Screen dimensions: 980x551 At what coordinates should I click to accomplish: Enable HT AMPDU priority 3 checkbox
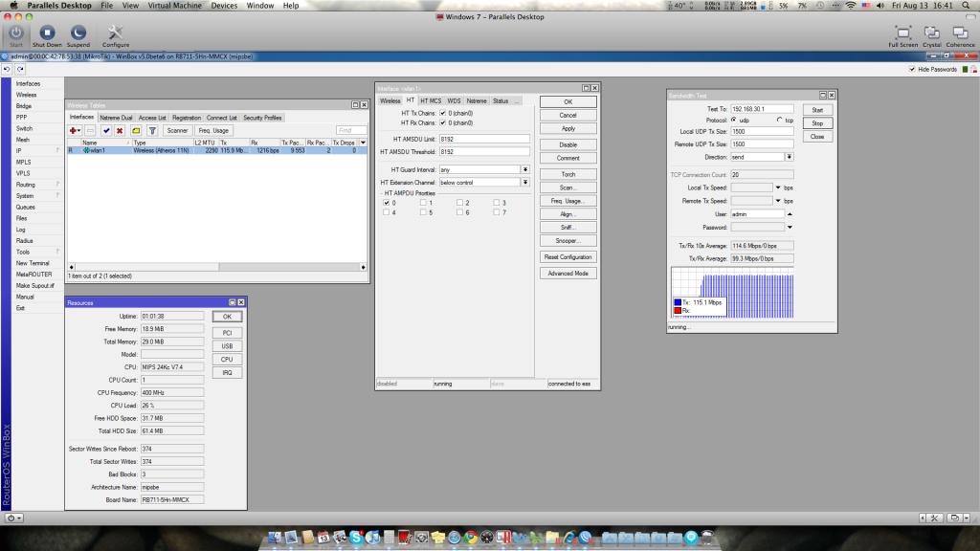pos(497,203)
